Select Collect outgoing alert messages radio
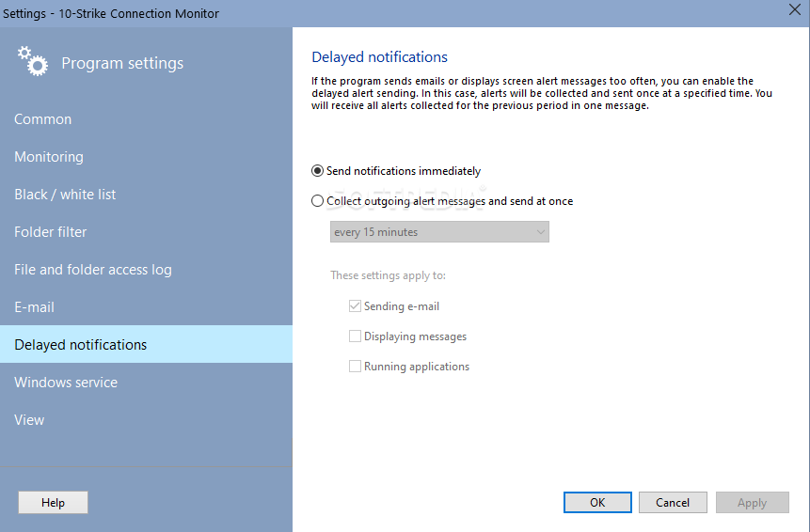Image resolution: width=810 pixels, height=532 pixels. click(x=318, y=201)
